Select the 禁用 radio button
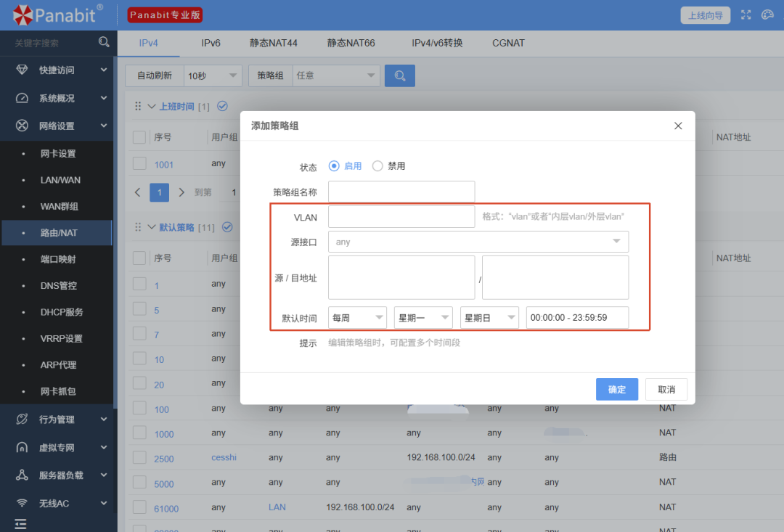Screen dimensions: 784x532 tap(377, 165)
